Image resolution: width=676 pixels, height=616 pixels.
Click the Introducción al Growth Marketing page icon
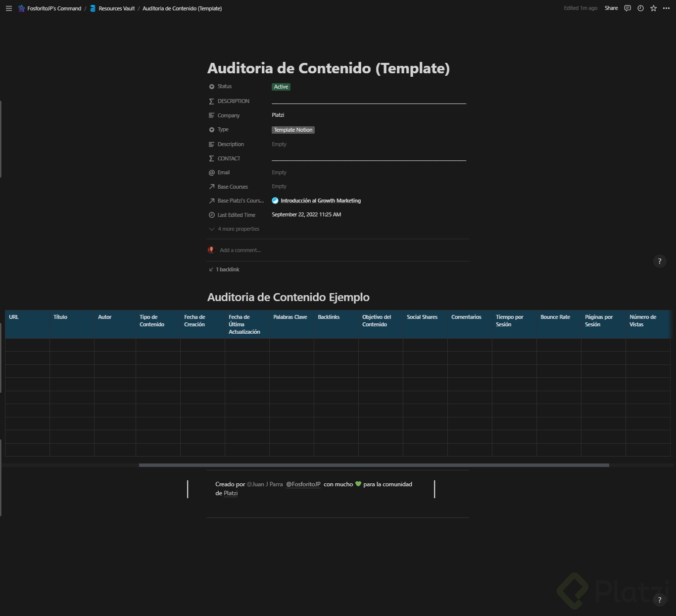point(275,201)
